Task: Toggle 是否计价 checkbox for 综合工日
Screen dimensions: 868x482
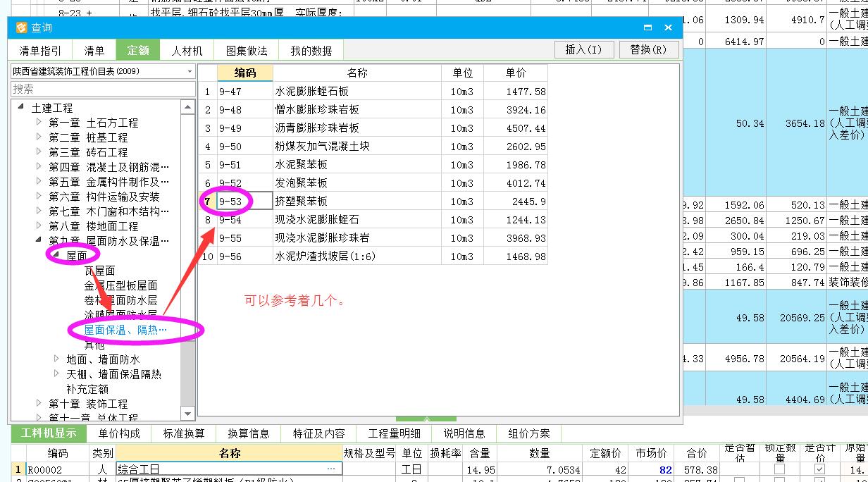Action: click(x=819, y=469)
